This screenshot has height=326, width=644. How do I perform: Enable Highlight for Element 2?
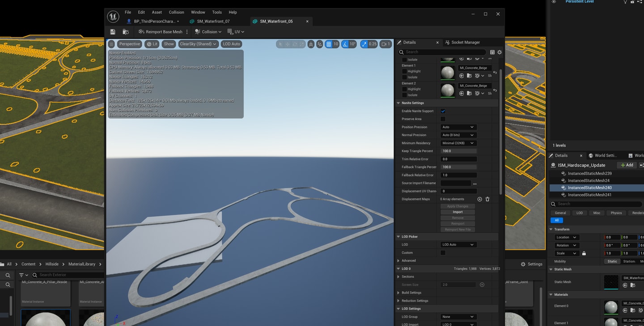pyautogui.click(x=404, y=89)
